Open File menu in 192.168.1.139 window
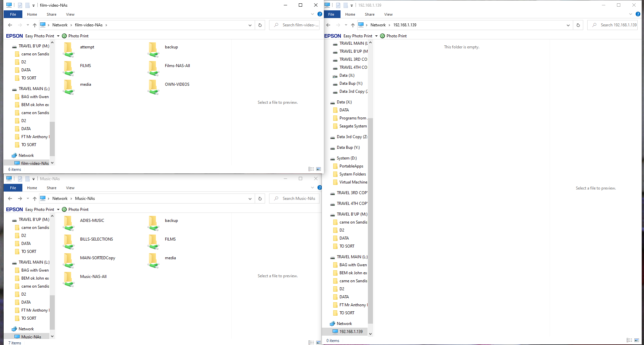Screen dimensions: 644x345 [x=331, y=14]
